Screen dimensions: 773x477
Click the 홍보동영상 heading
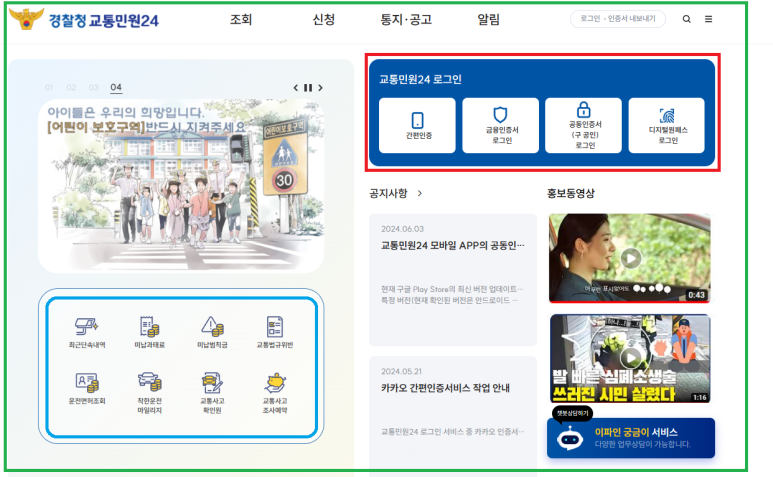tap(571, 193)
